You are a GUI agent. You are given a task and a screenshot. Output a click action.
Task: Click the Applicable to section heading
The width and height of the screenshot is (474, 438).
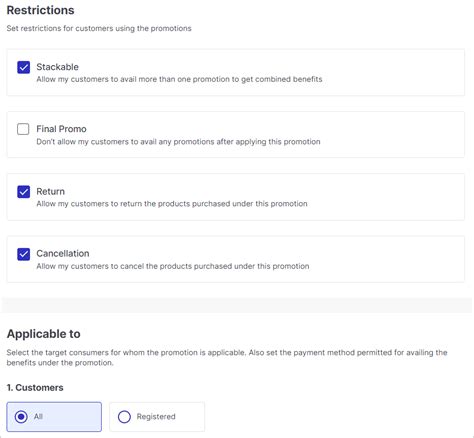tap(44, 334)
